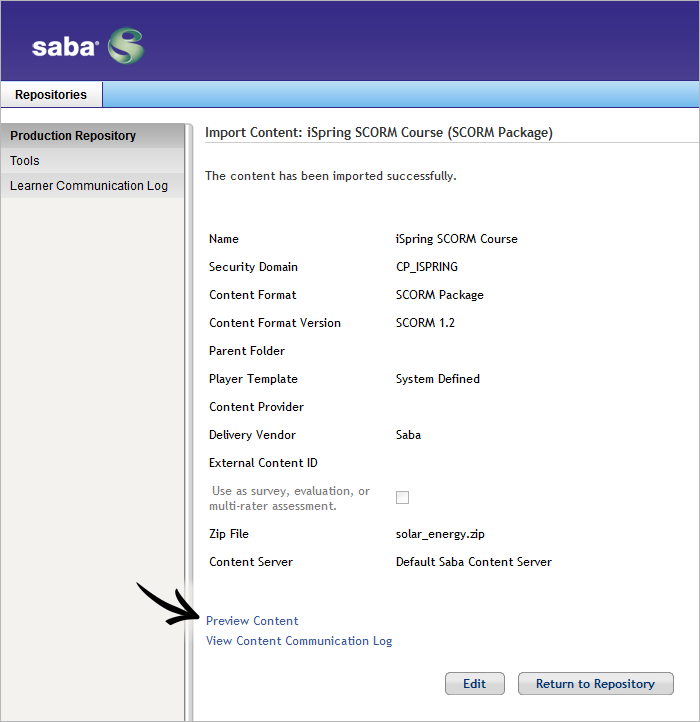Click the 'Security Domain' label
Image resolution: width=700 pixels, height=722 pixels.
[x=253, y=267]
